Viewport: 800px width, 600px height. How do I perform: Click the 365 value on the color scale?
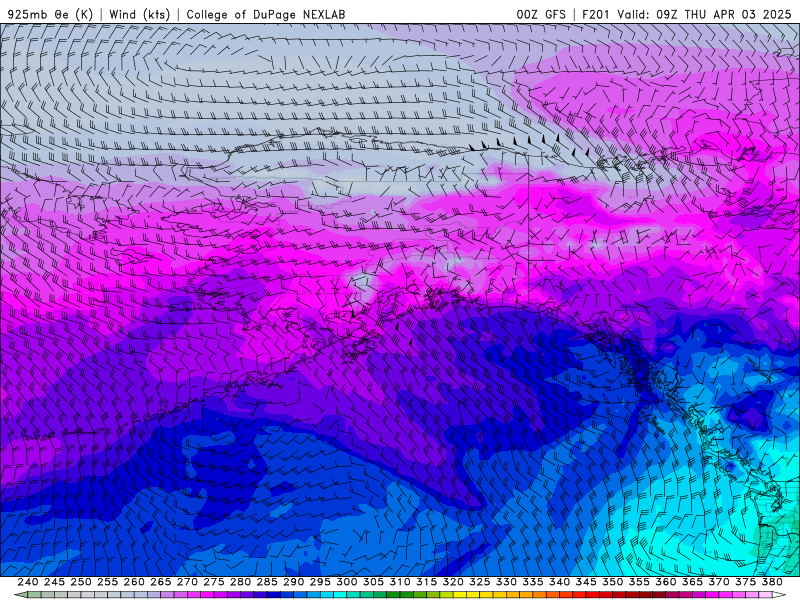tap(692, 582)
